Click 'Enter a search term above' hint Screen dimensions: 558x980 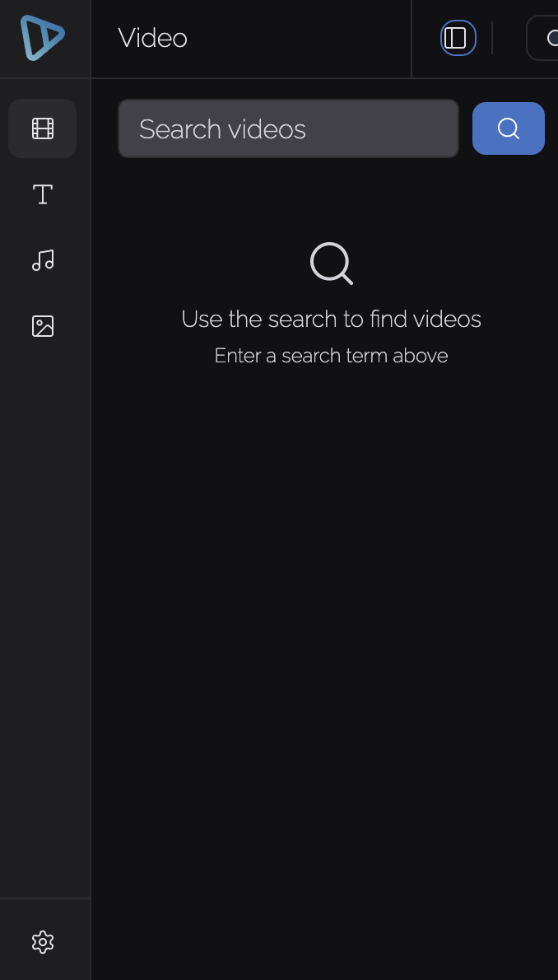[x=331, y=356]
